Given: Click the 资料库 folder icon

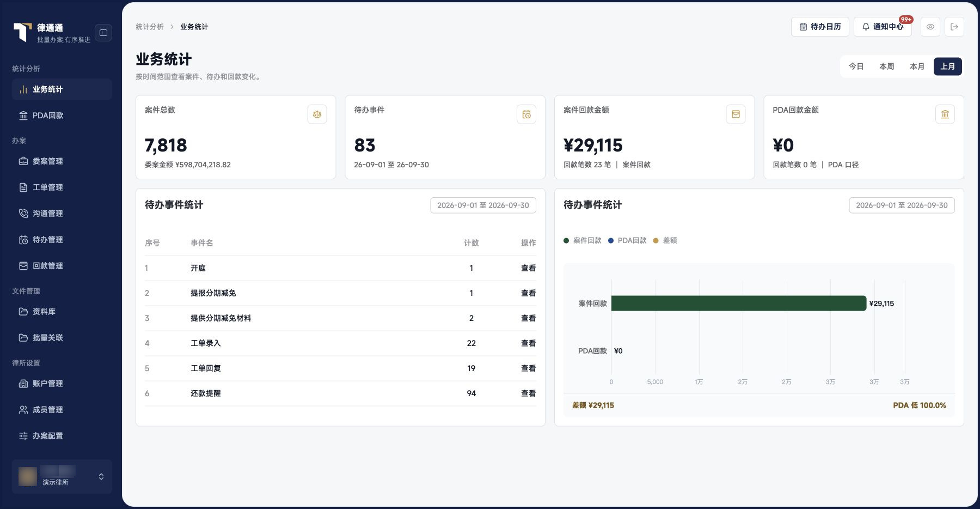Looking at the screenshot, I should (x=23, y=312).
